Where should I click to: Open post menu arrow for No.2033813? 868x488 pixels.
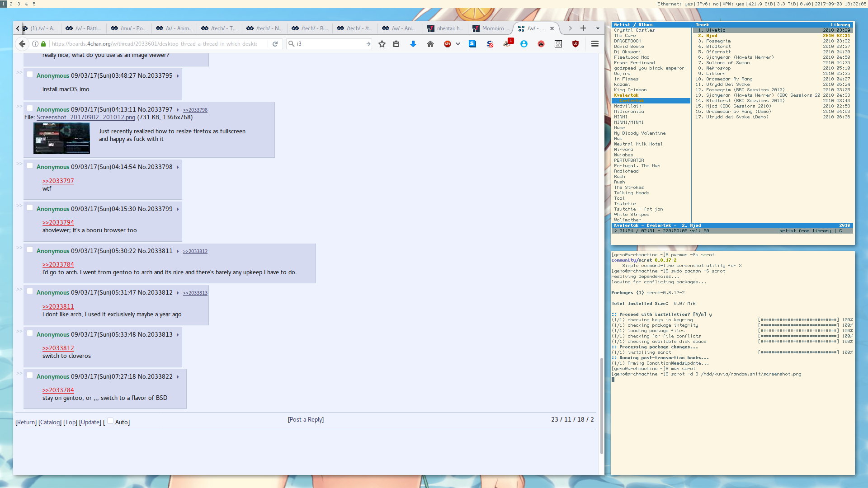(x=178, y=335)
